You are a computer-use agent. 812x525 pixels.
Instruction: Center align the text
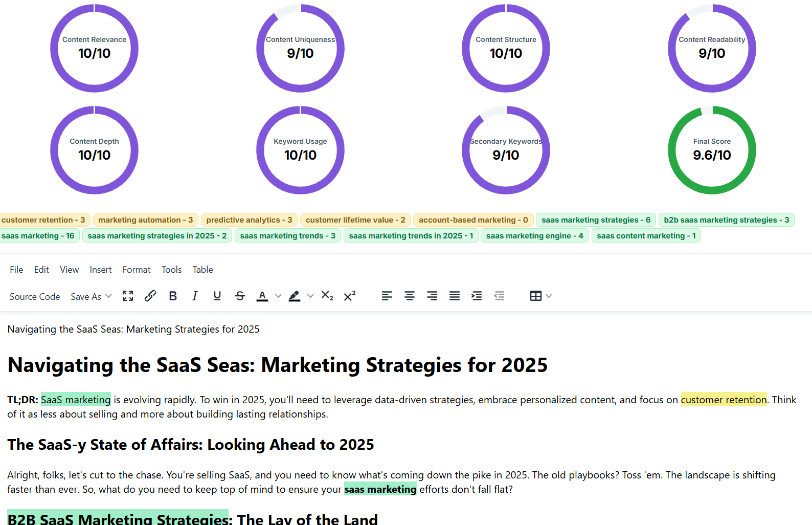coord(410,296)
